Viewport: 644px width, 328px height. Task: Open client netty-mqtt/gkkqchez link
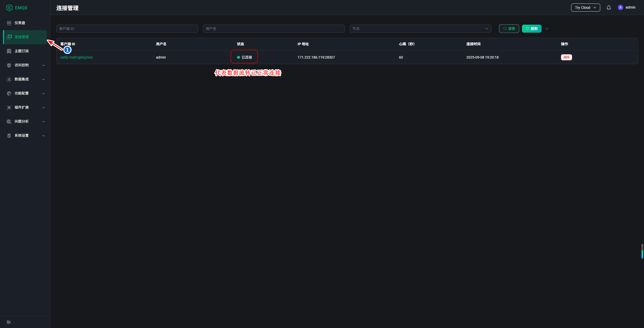coord(76,57)
